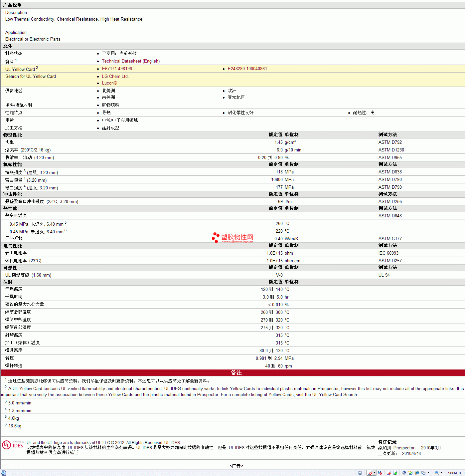
Task: Click the IEC 60093 test method cell
Action: click(388, 253)
